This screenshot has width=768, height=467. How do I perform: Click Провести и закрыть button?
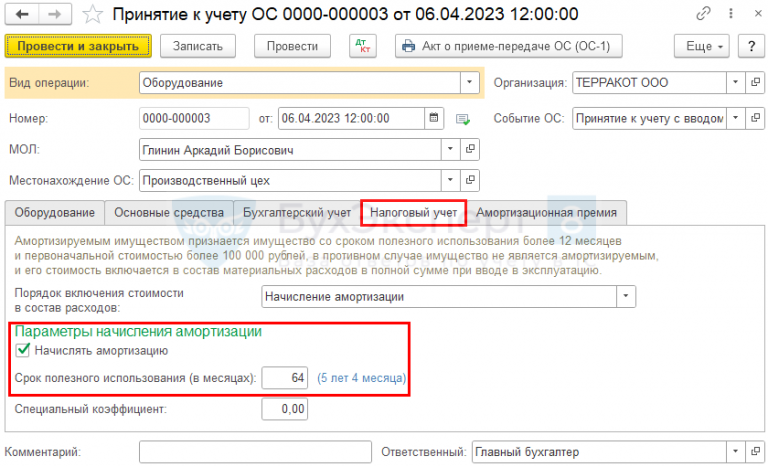tap(78, 46)
